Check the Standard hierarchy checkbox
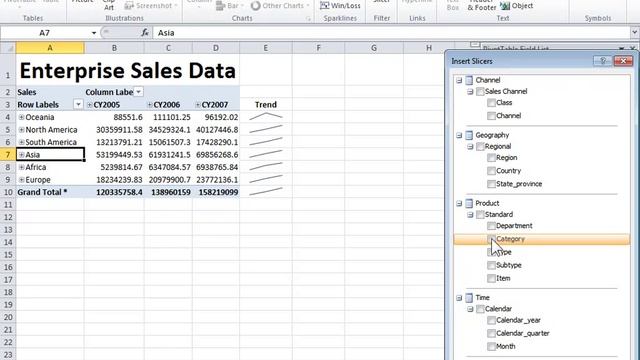 point(480,214)
